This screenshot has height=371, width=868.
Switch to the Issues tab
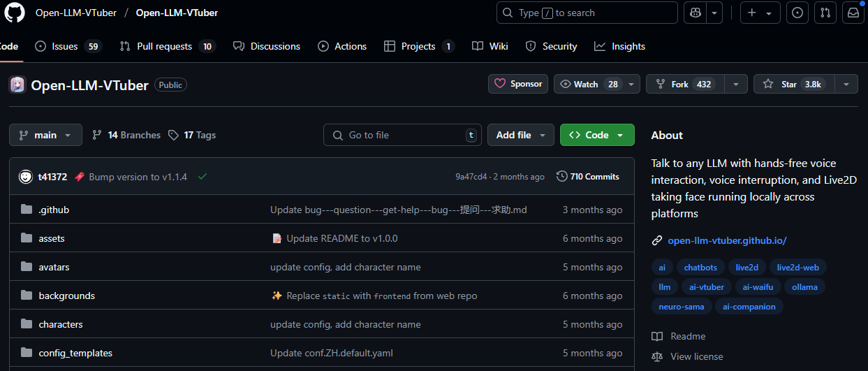click(68, 46)
